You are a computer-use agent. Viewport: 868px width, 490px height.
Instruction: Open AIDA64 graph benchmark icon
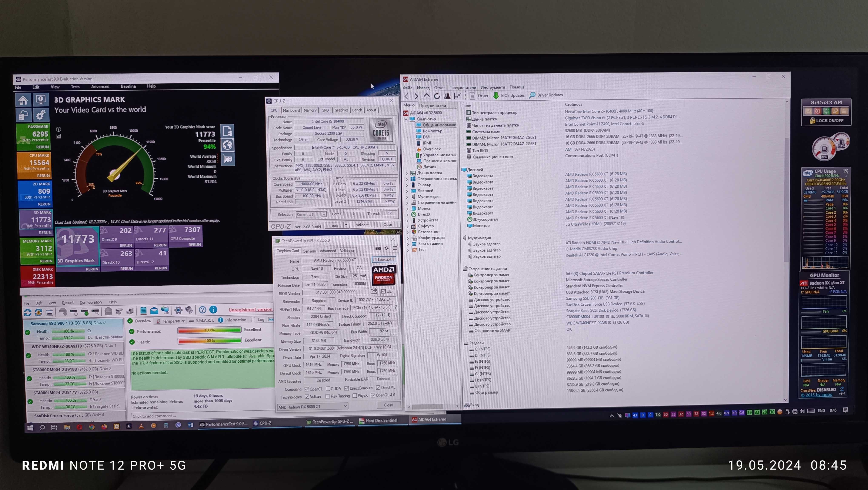(457, 96)
